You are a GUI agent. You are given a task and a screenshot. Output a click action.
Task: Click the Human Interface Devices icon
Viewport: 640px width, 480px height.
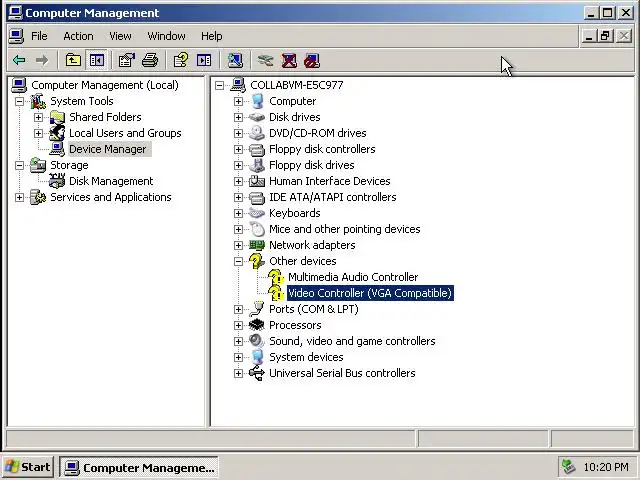click(257, 181)
